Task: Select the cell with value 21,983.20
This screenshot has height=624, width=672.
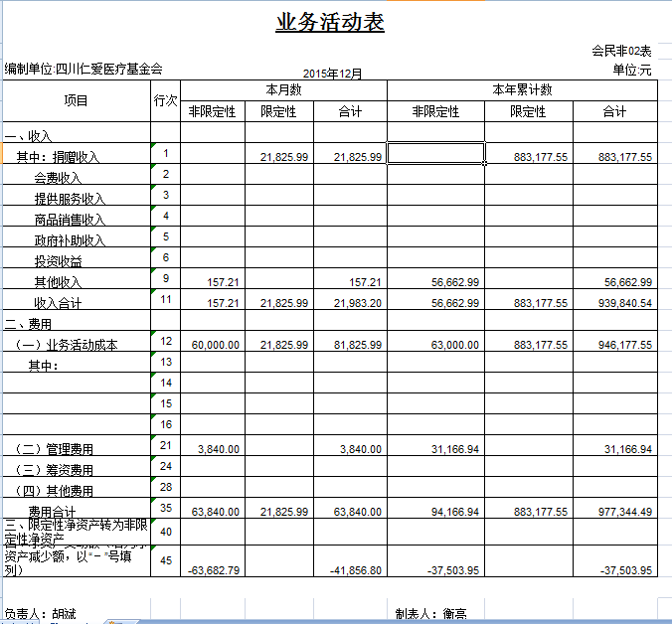Action: [x=350, y=303]
